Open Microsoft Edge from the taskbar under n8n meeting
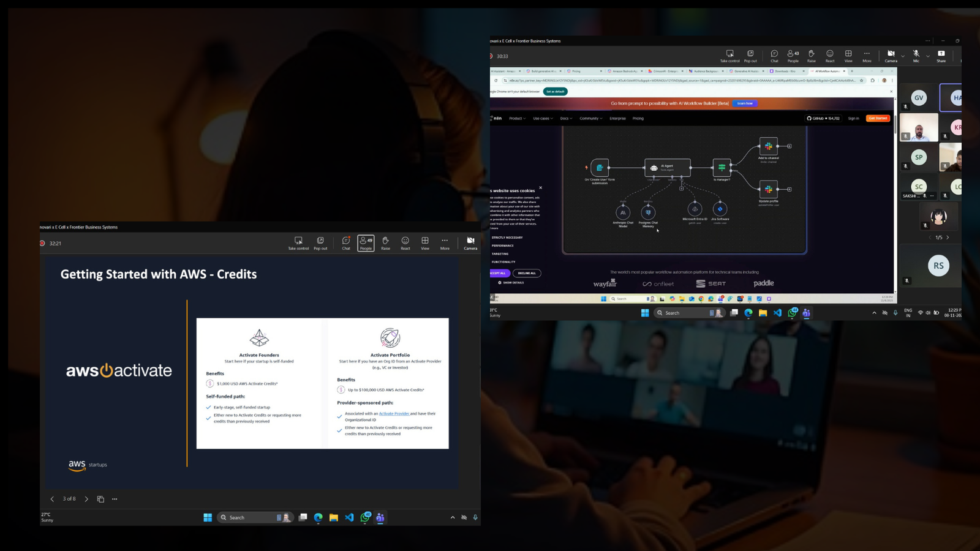This screenshot has width=980, height=551. tap(748, 313)
